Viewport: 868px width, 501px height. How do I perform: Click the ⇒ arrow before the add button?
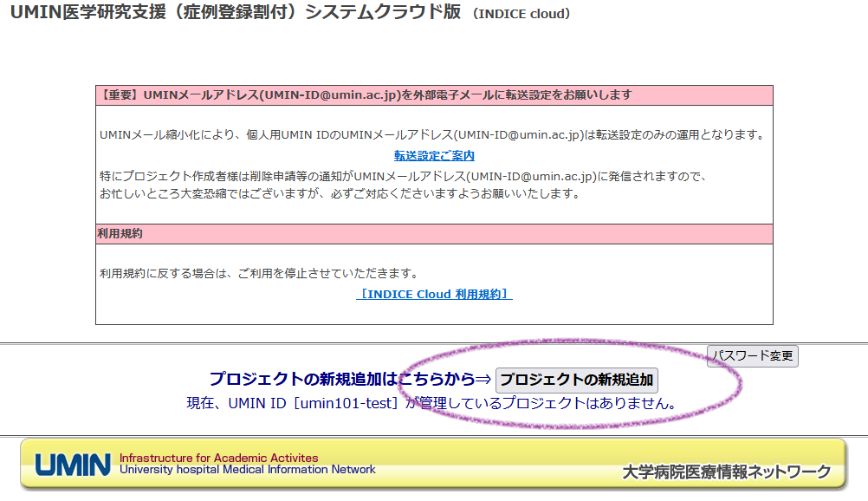(x=484, y=380)
